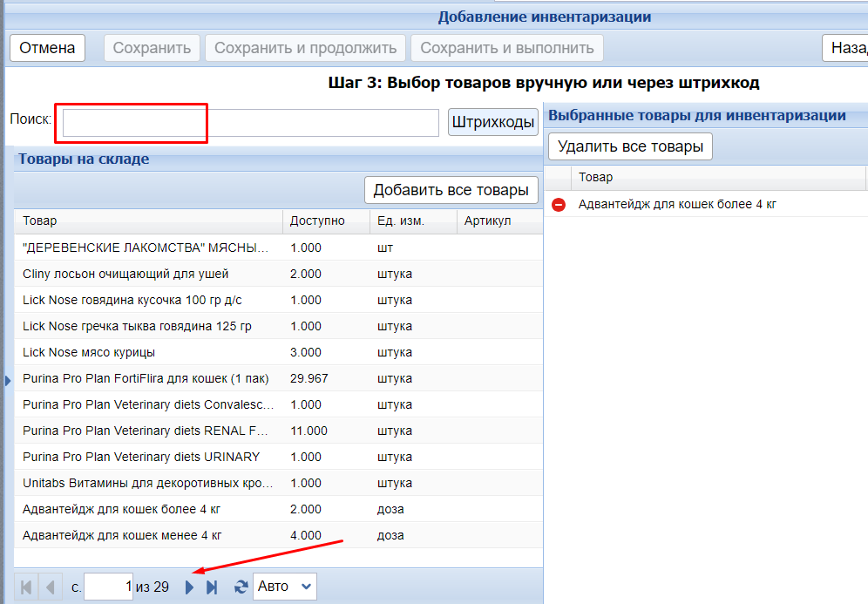
Task: Click the Сохранить и выполнить button
Action: (506, 48)
